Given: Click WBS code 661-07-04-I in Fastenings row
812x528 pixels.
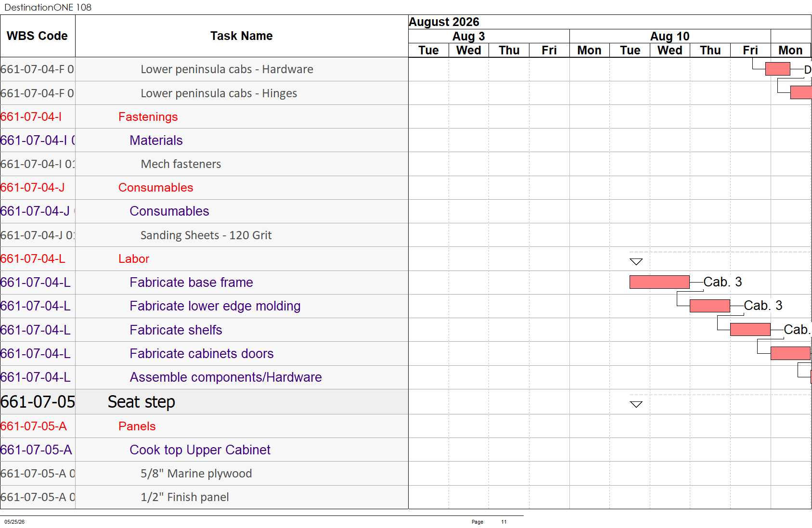Looking at the screenshot, I should (x=38, y=117).
